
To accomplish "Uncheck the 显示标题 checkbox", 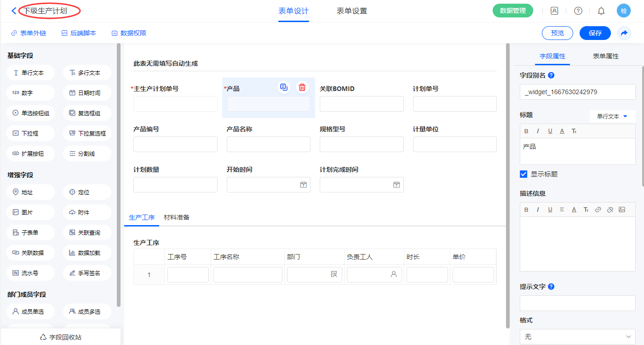I will point(523,174).
